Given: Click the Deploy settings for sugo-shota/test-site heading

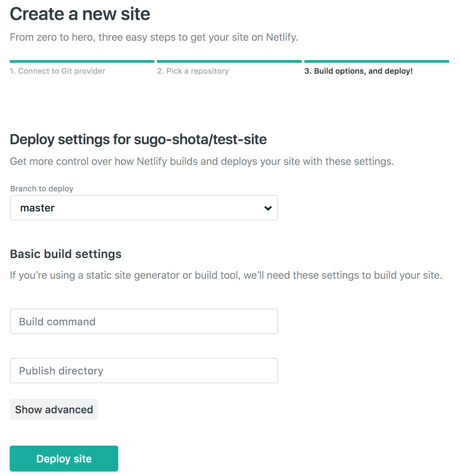Looking at the screenshot, I should pos(138,139).
